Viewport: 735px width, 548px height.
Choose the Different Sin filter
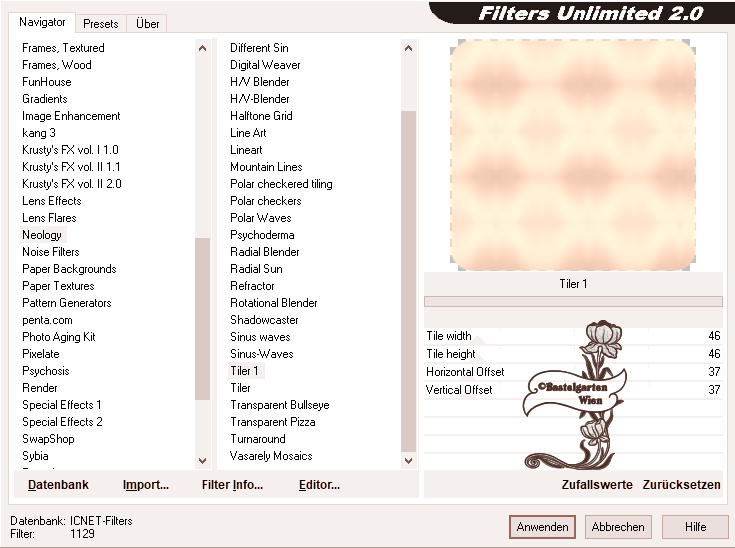click(x=259, y=48)
